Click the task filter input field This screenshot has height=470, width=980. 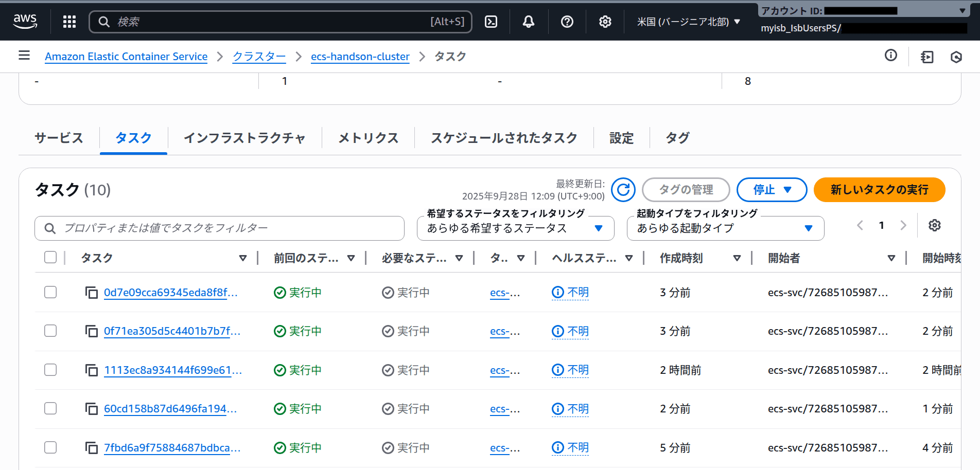pyautogui.click(x=219, y=228)
